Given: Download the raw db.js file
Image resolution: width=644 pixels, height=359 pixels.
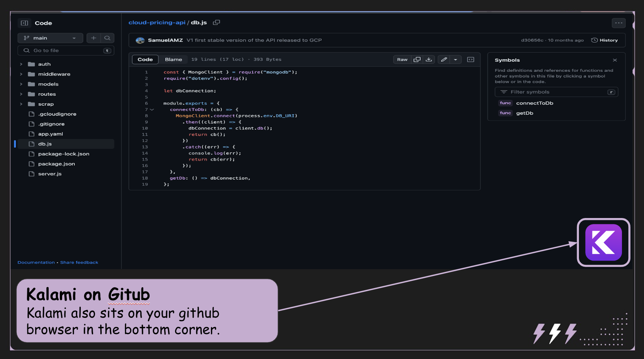Looking at the screenshot, I should pyautogui.click(x=429, y=59).
